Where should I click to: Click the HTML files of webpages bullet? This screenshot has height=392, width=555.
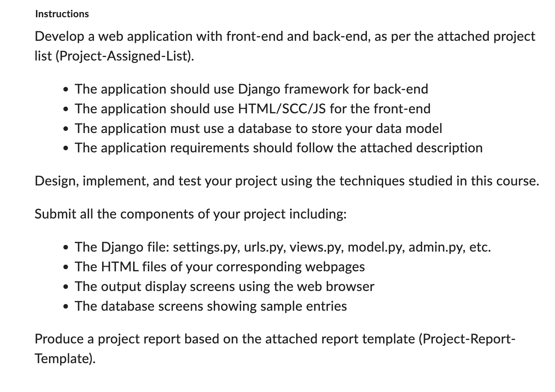(220, 267)
